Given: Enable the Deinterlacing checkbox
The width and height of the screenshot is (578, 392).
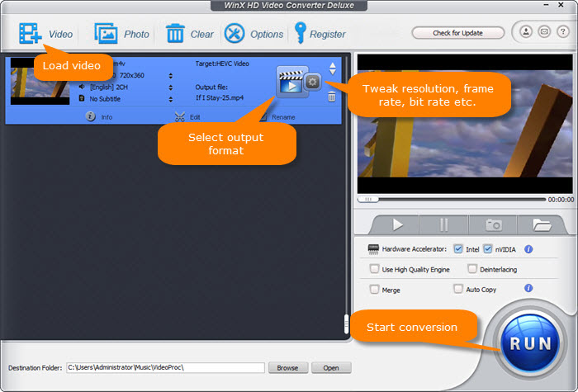Looking at the screenshot, I should (472, 268).
